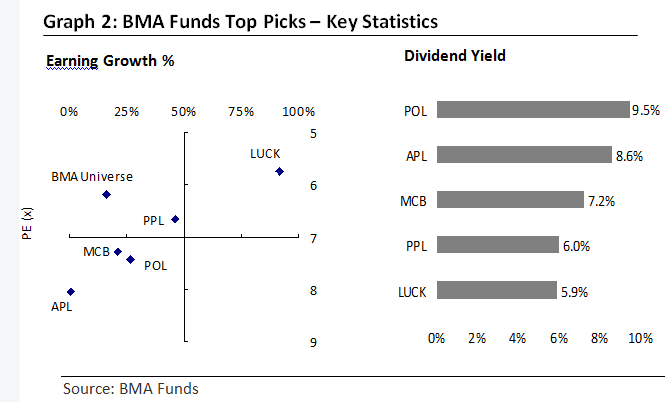Viewport: 666px width, 402px height.
Task: Select the APL diamond marker
Action: [70, 292]
